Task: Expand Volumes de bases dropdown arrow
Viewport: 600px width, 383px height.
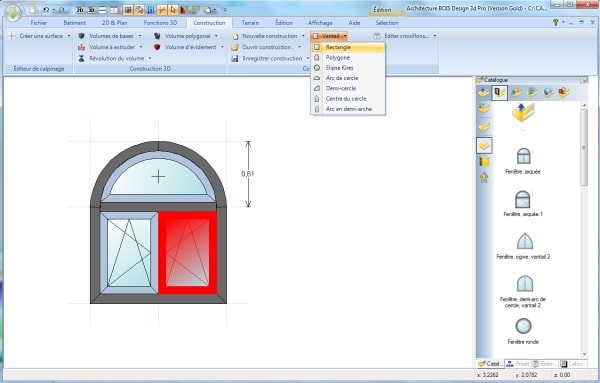Action: (140, 36)
